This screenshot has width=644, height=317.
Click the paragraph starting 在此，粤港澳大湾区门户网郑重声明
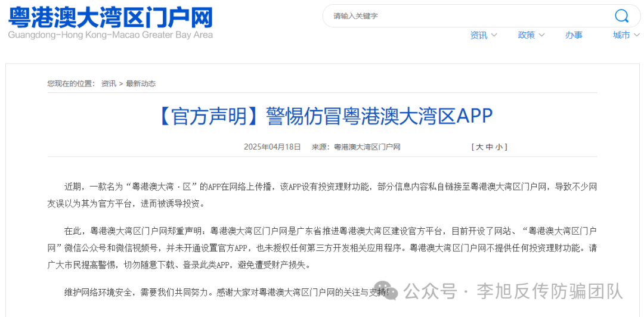tap(322, 247)
